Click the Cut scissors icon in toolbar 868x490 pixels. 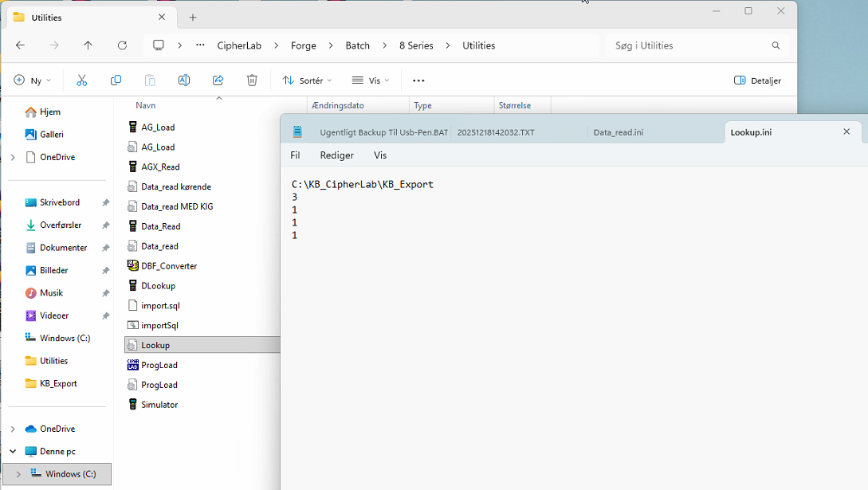[81, 80]
